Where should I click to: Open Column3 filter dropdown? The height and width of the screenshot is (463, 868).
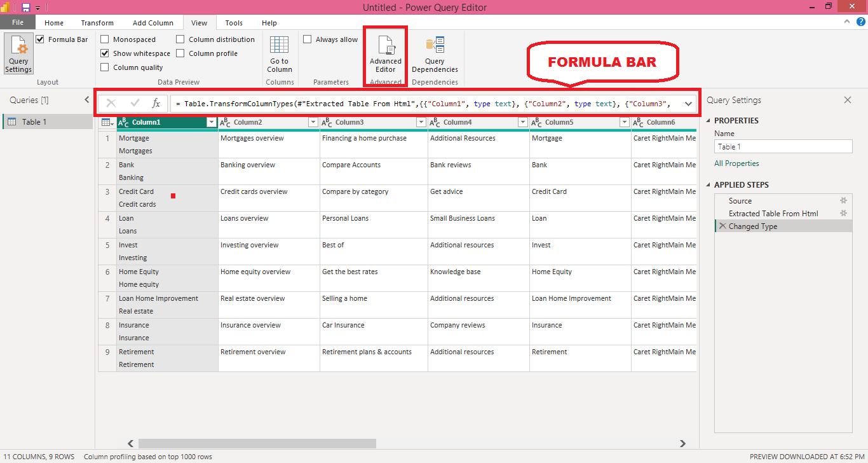click(421, 122)
